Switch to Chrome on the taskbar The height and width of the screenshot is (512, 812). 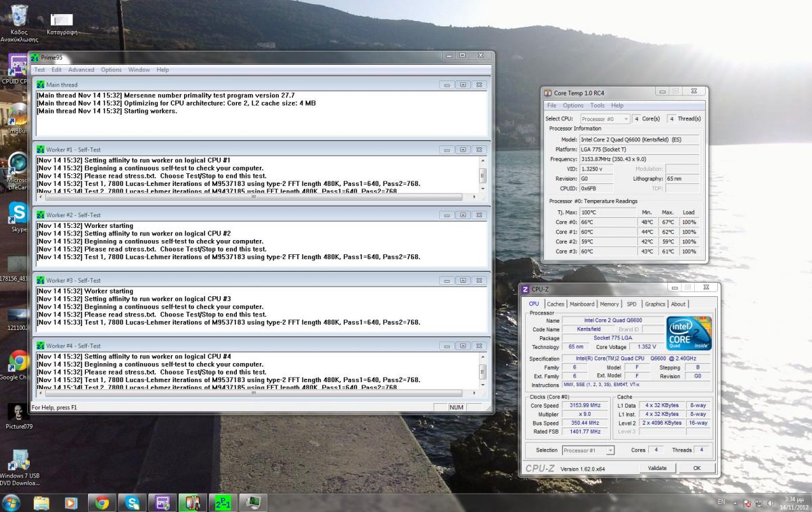102,503
